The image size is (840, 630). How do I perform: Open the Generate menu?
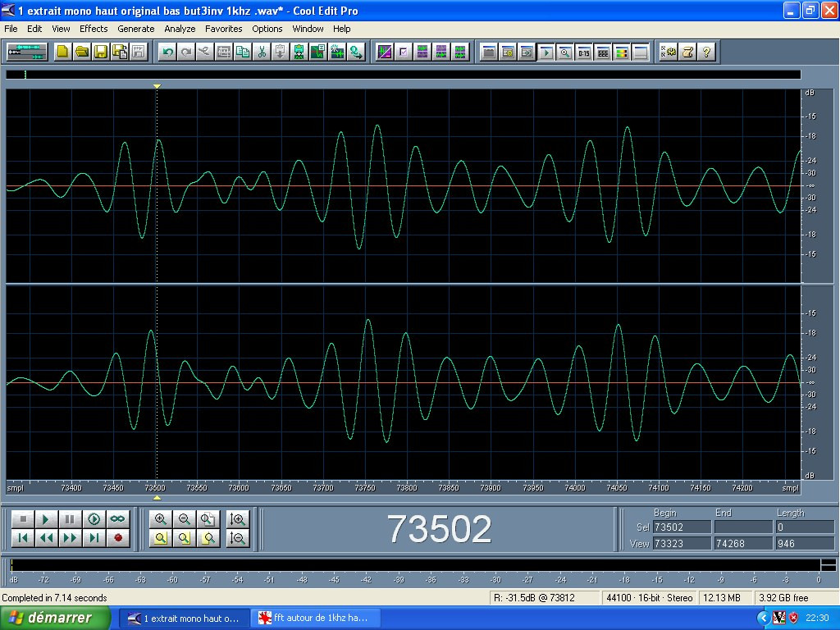point(135,29)
